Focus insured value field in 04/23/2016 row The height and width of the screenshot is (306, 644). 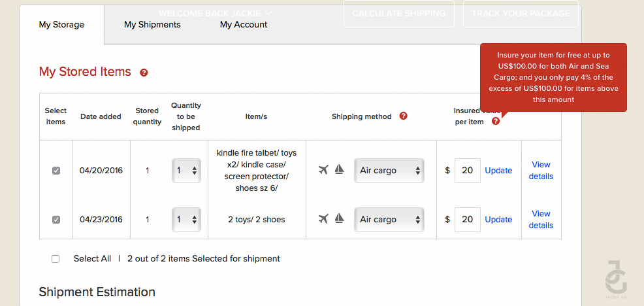[x=468, y=220]
